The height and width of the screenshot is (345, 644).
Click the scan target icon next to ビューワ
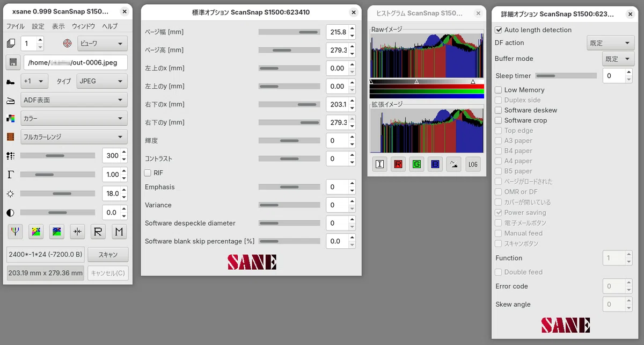pos(68,43)
